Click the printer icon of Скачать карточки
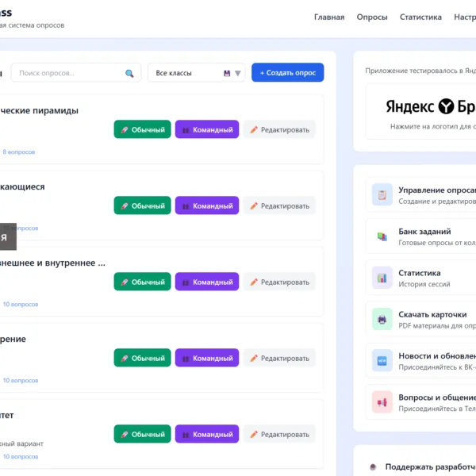Viewport: 476px width, 476px height. 382,319
